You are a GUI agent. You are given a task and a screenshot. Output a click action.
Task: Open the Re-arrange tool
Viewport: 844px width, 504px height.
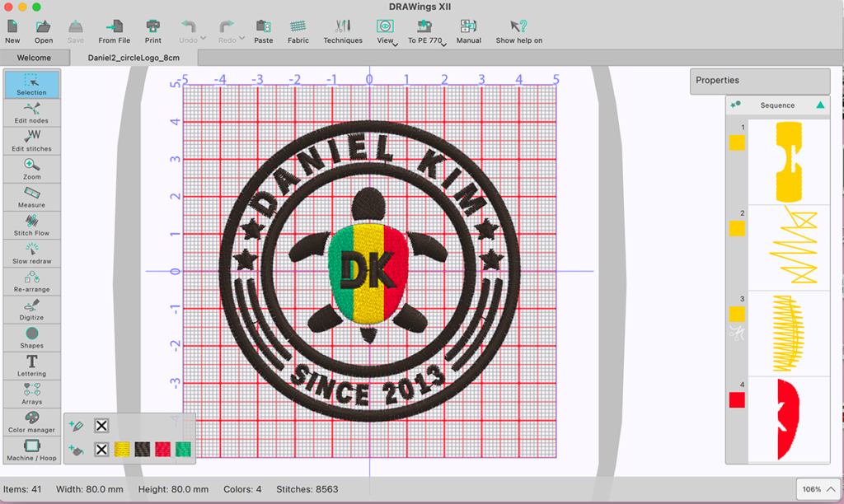[32, 281]
